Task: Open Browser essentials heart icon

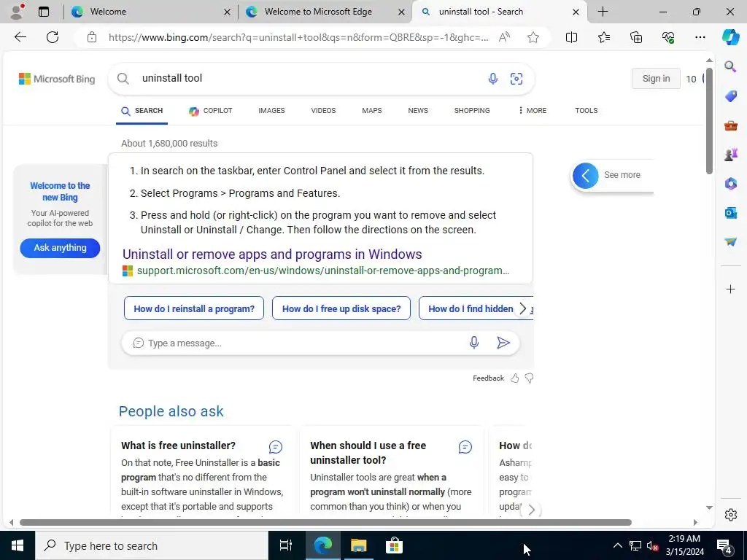Action: click(668, 37)
